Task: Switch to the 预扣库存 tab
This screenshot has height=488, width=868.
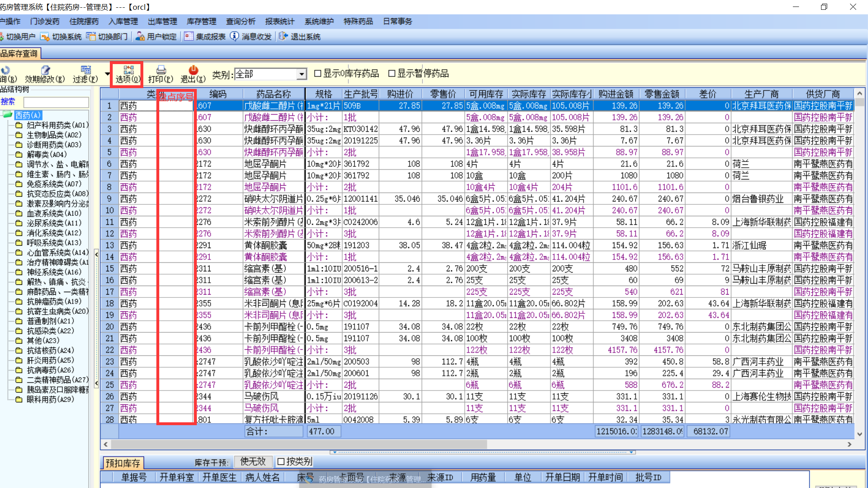Action: [x=123, y=463]
